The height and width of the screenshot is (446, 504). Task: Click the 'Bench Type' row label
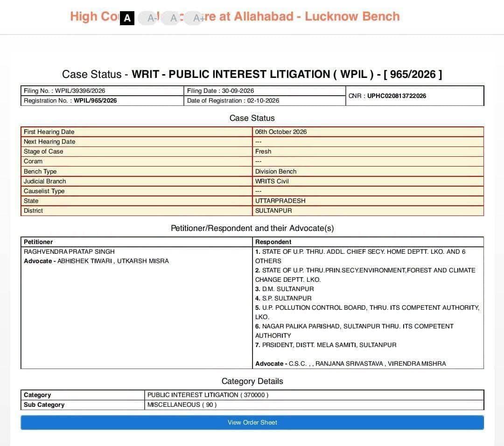(40, 171)
